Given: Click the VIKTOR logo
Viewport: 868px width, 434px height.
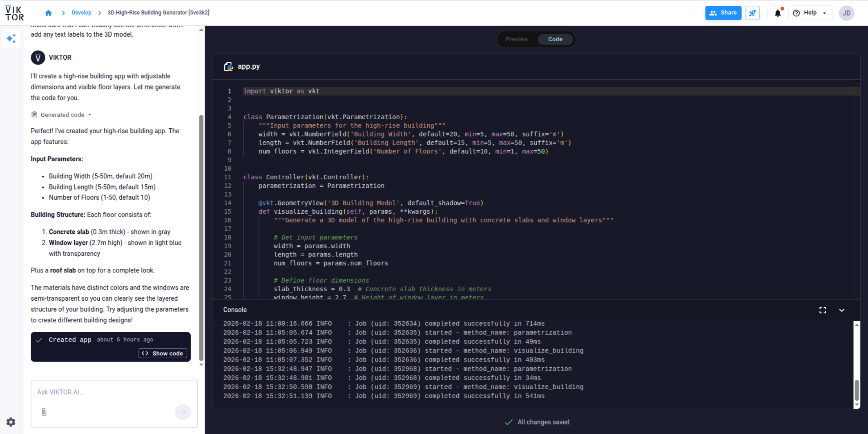Looking at the screenshot, I should point(14,13).
